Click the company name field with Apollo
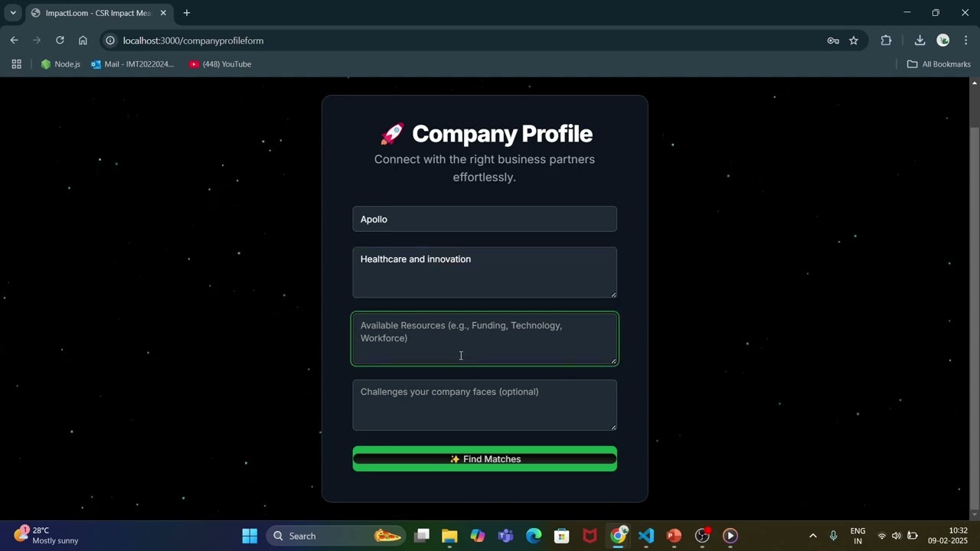The height and width of the screenshot is (551, 980). click(x=485, y=219)
